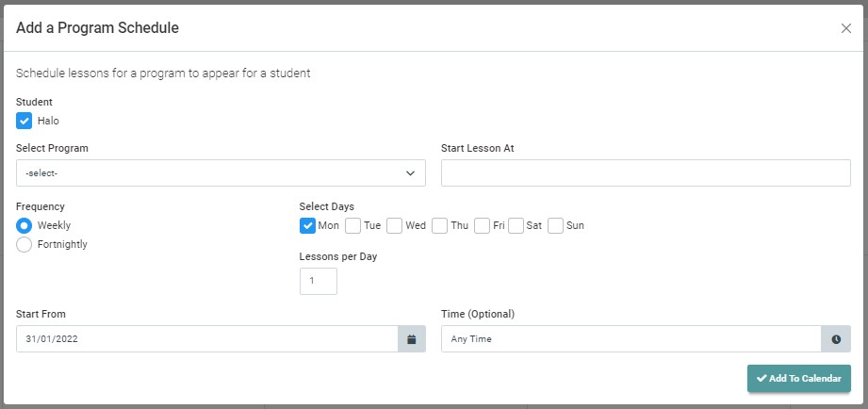This screenshot has width=868, height=409.
Task: Open the Select Program dropdown
Action: tap(221, 173)
